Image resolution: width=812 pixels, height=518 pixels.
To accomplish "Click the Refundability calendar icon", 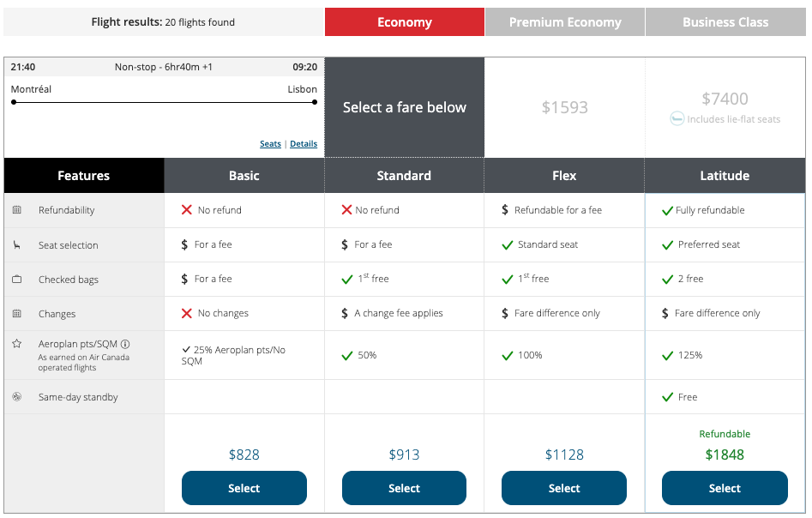I will tap(17, 210).
